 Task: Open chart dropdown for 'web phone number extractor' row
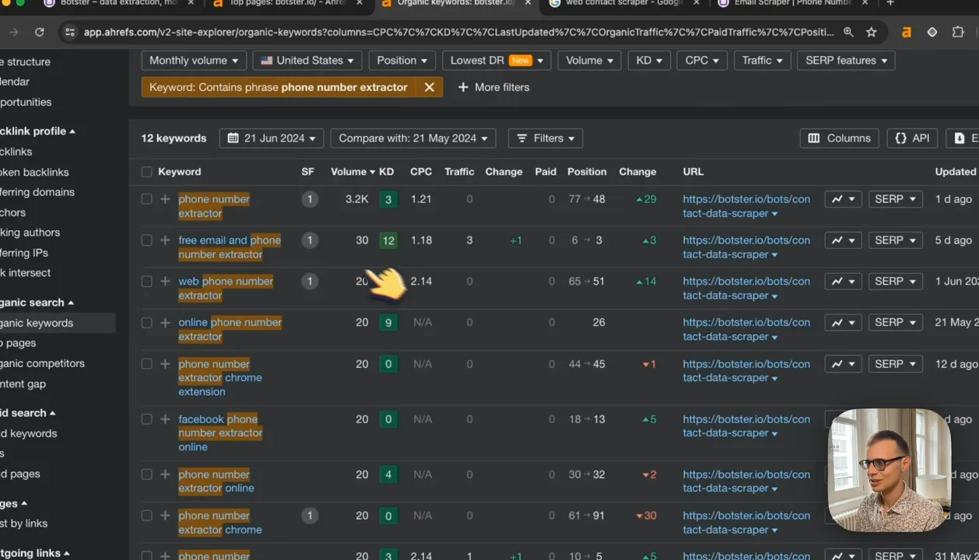click(843, 282)
